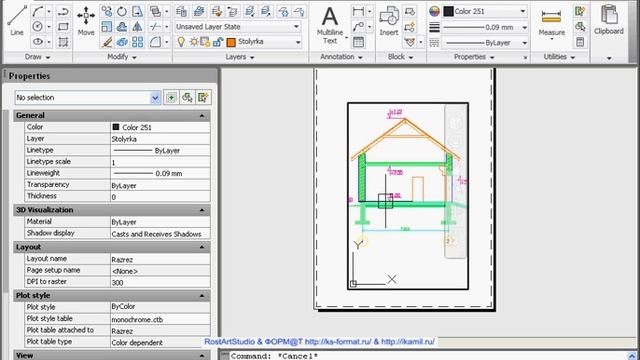Expand the Properties ribbon panel title
The image size is (640, 360).
coord(474,57)
